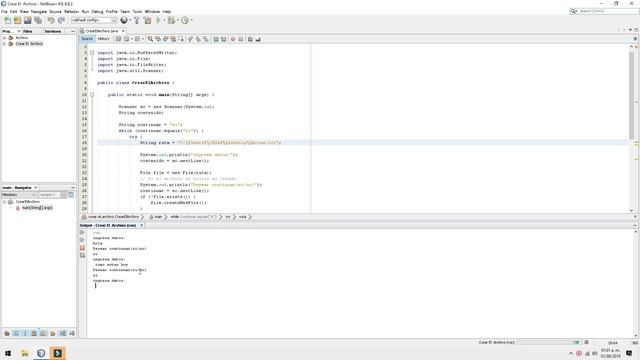The width and height of the screenshot is (640, 360).
Task: Click the editor vertical scrollbar
Action: tap(631, 95)
